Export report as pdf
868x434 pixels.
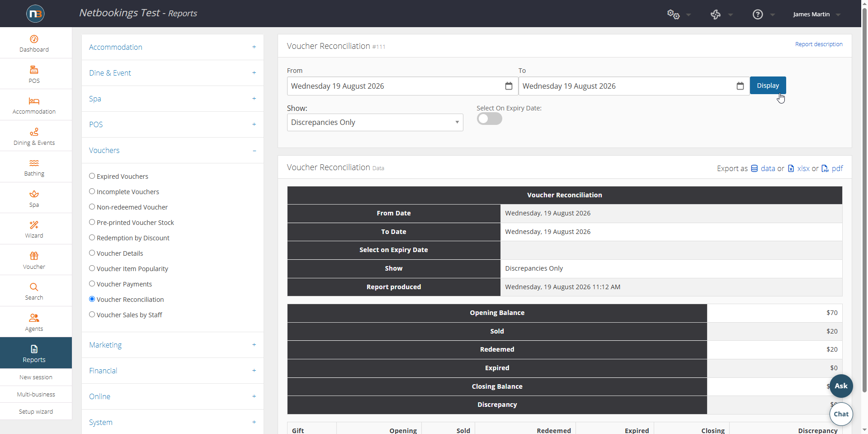point(832,168)
